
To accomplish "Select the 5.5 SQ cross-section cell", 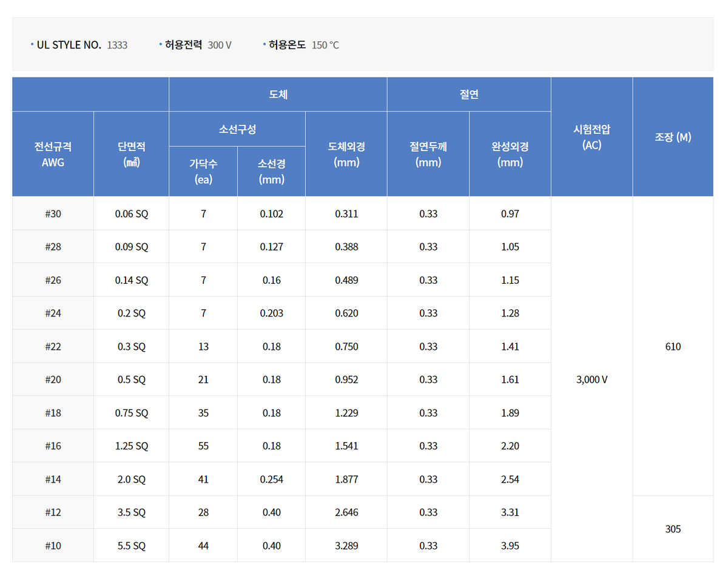I will [x=131, y=545].
